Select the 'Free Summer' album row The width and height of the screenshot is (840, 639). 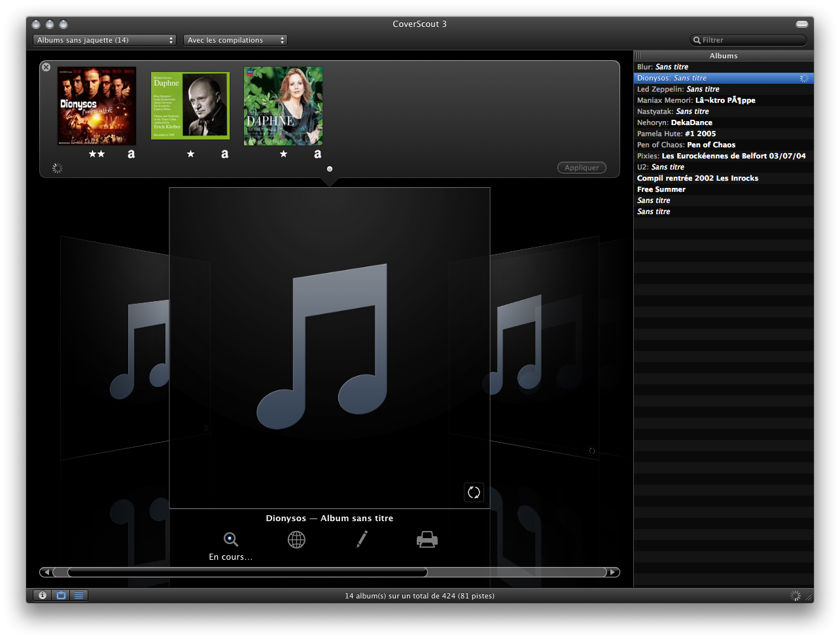tap(724, 189)
